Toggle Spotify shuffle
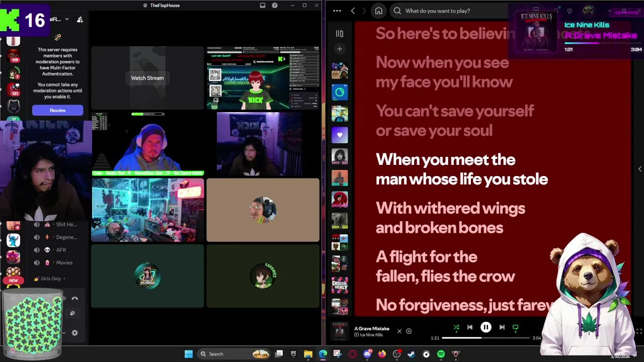The width and height of the screenshot is (644, 362). tap(456, 327)
